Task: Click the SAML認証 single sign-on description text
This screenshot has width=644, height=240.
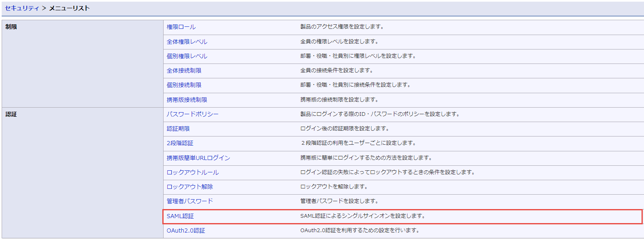Action: pos(363,216)
